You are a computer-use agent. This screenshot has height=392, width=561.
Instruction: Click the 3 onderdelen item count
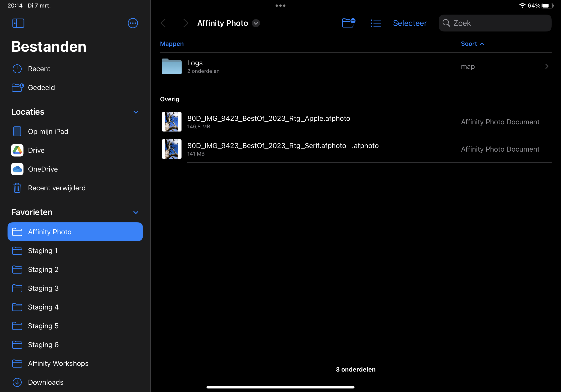(355, 369)
